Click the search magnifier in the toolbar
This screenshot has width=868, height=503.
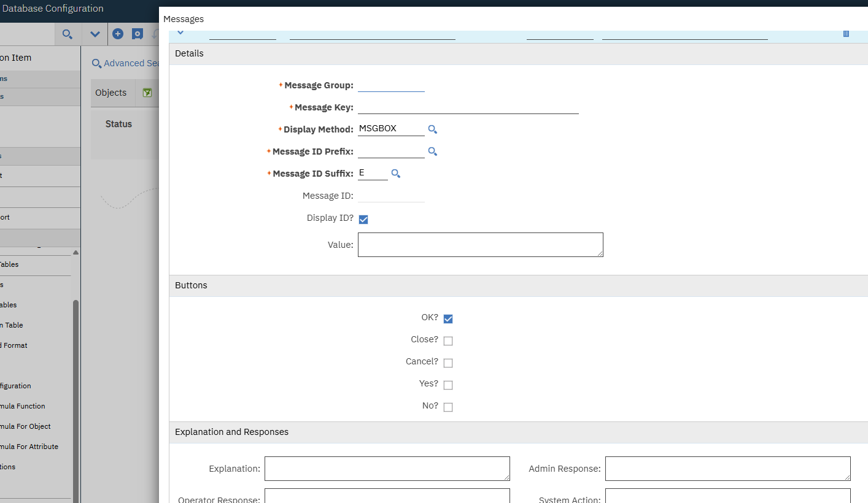[68, 34]
